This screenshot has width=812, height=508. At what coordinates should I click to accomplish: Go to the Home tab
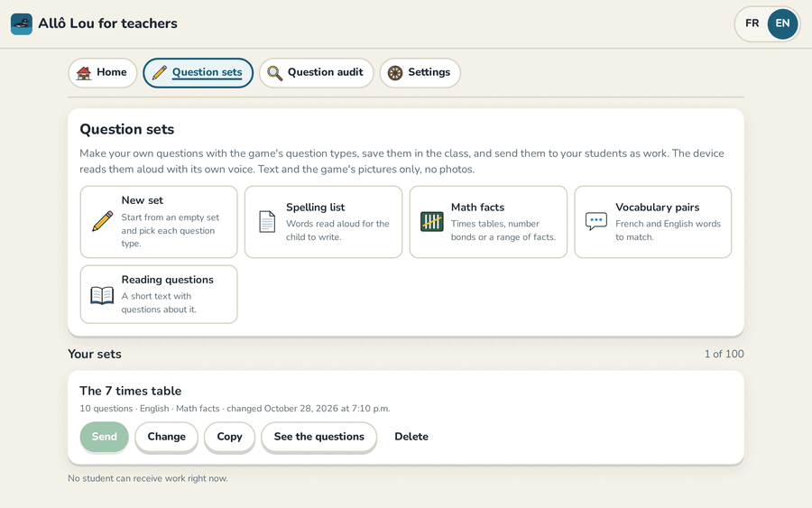click(103, 72)
